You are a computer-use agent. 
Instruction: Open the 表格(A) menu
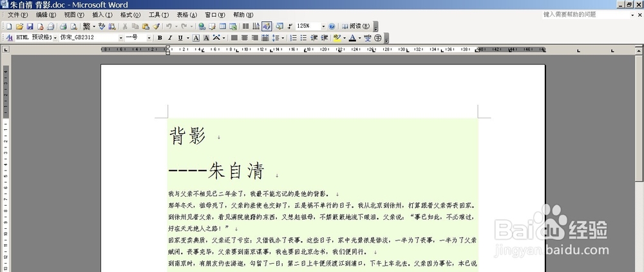187,15
